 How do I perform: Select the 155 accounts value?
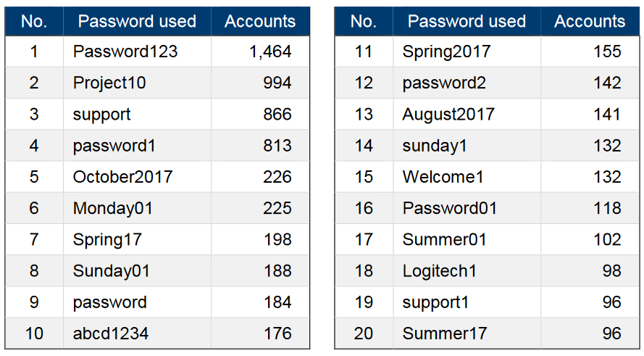[x=607, y=51]
